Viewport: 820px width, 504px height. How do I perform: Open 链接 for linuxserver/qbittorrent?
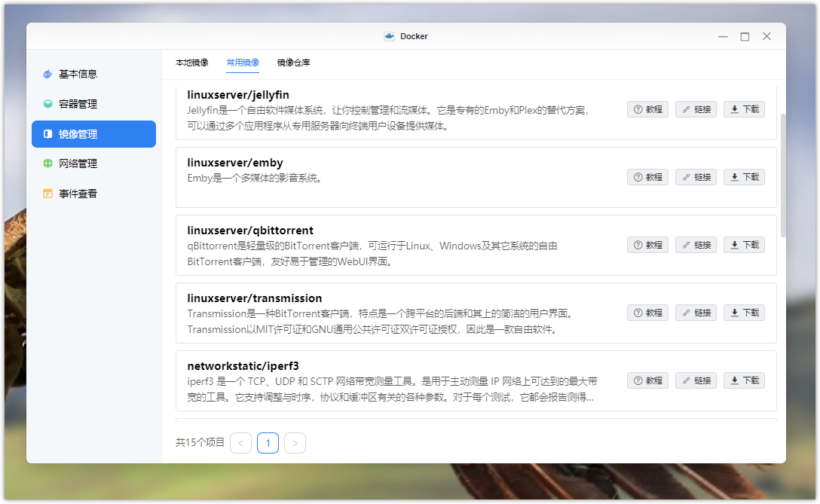coord(696,245)
